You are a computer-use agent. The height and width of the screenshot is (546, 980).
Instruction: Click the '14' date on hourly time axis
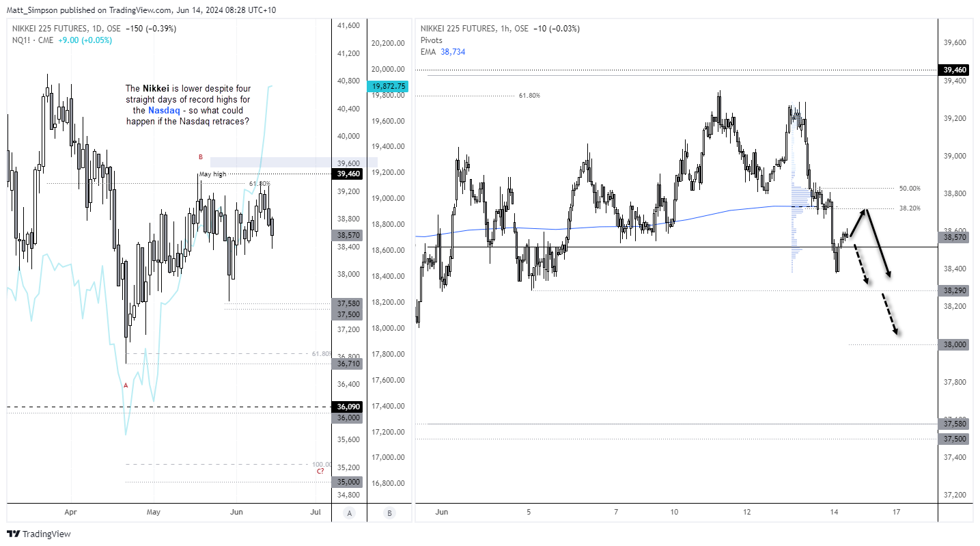click(x=835, y=512)
